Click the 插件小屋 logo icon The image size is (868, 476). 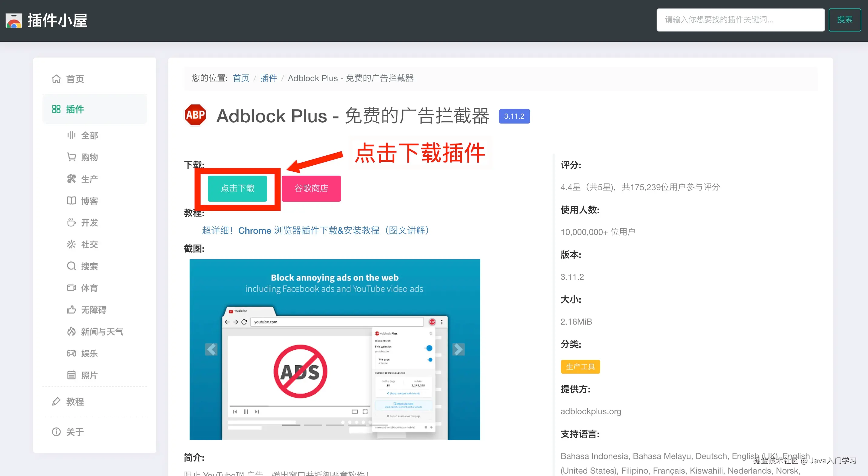14,21
